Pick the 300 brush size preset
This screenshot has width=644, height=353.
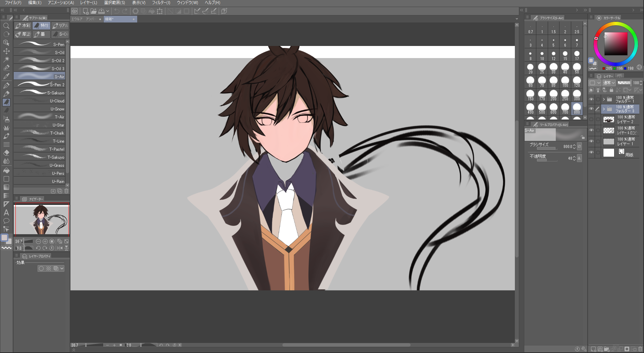tap(577, 95)
